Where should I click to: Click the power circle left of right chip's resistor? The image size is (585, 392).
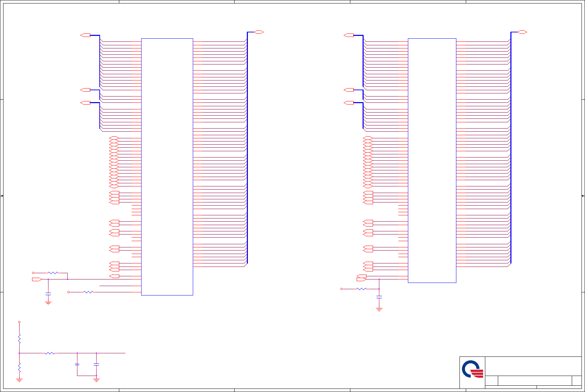(341, 289)
